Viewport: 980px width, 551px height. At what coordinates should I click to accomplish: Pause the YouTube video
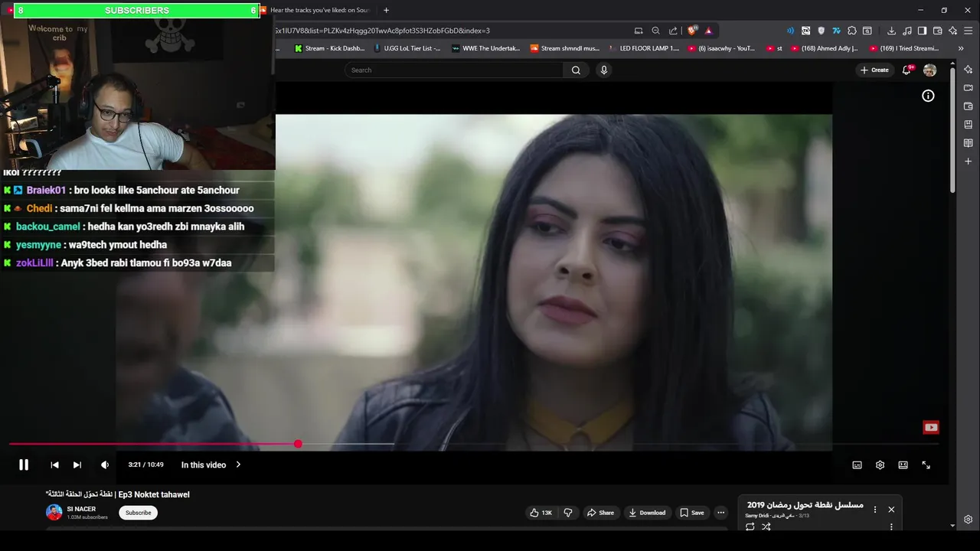[x=24, y=465]
